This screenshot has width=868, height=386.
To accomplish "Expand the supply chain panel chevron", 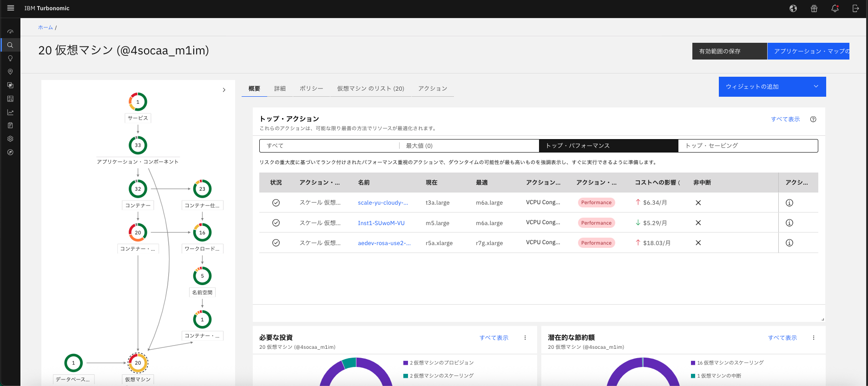I will pos(224,90).
